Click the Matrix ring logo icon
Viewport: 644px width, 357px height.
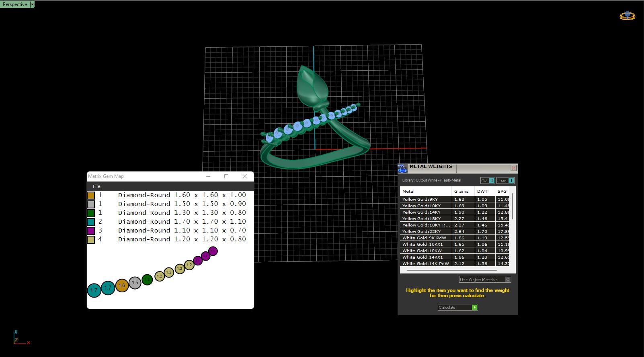[627, 16]
